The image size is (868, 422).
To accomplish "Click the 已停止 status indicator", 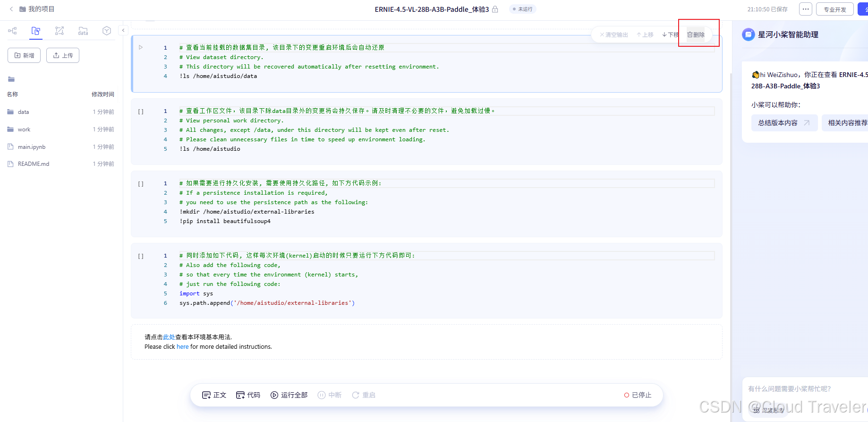I will (x=638, y=395).
